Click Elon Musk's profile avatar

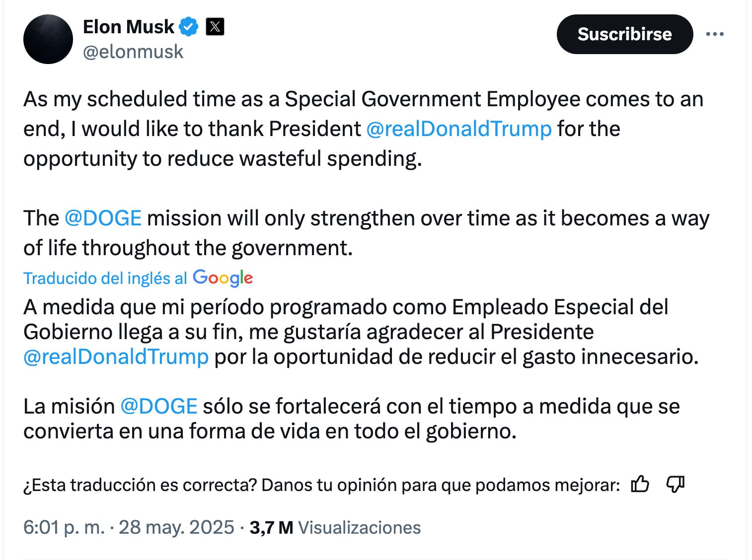tap(48, 39)
